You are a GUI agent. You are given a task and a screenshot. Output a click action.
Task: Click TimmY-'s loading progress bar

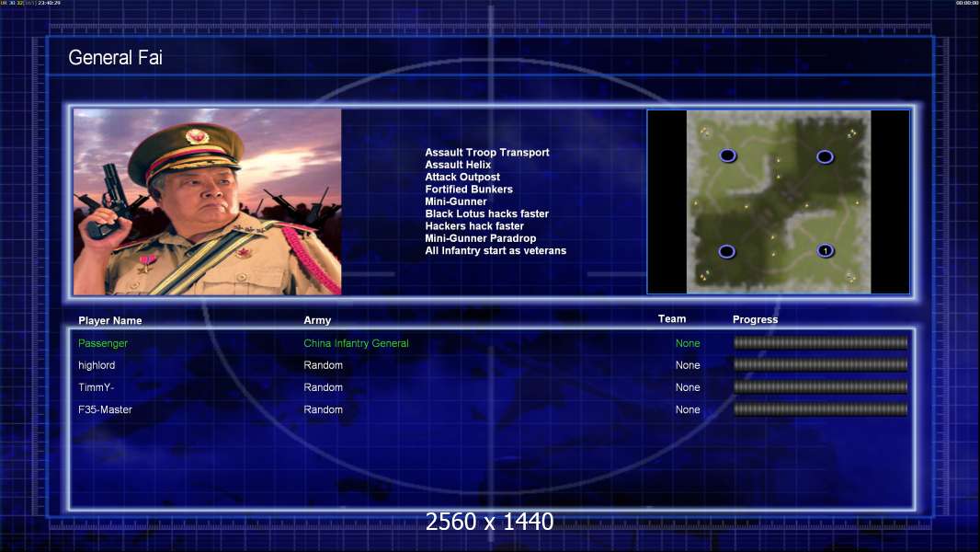point(820,387)
